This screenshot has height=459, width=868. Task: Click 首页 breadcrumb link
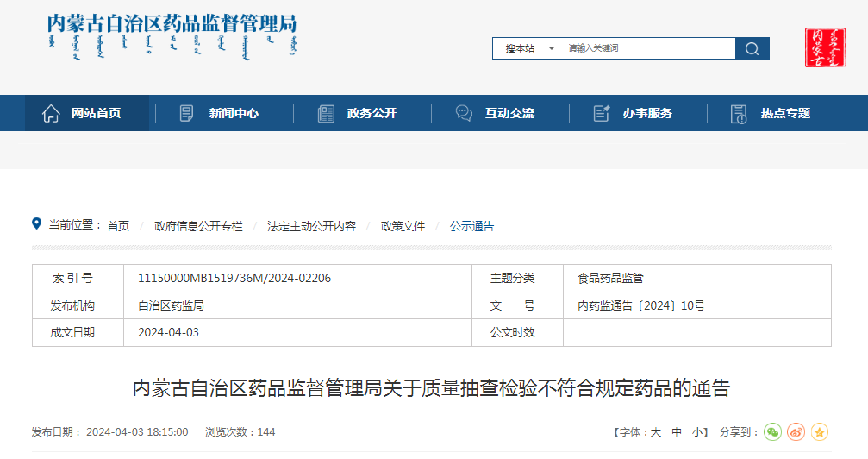118,226
